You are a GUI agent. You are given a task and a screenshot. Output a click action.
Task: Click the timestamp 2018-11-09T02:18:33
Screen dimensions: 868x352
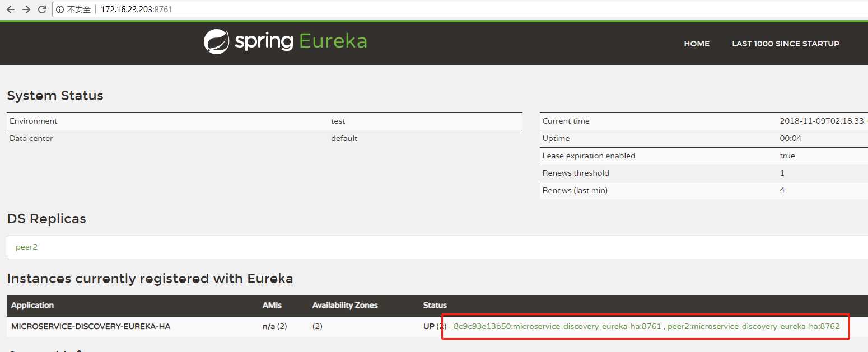[x=822, y=121]
